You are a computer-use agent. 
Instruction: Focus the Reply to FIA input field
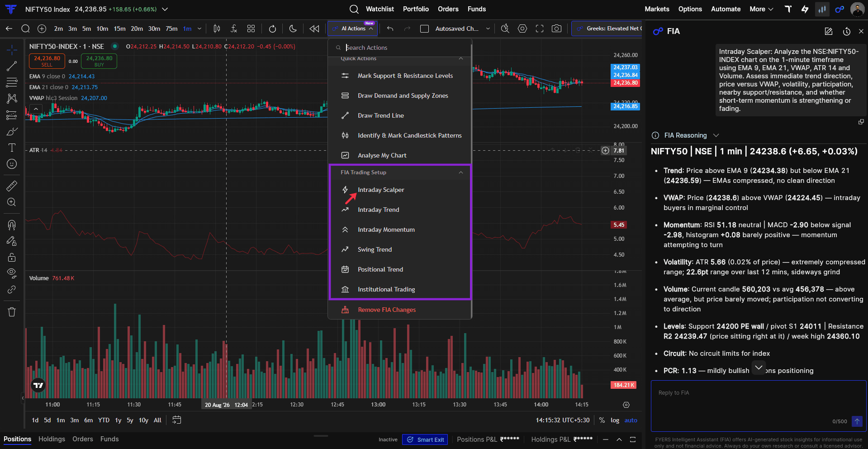click(759, 406)
